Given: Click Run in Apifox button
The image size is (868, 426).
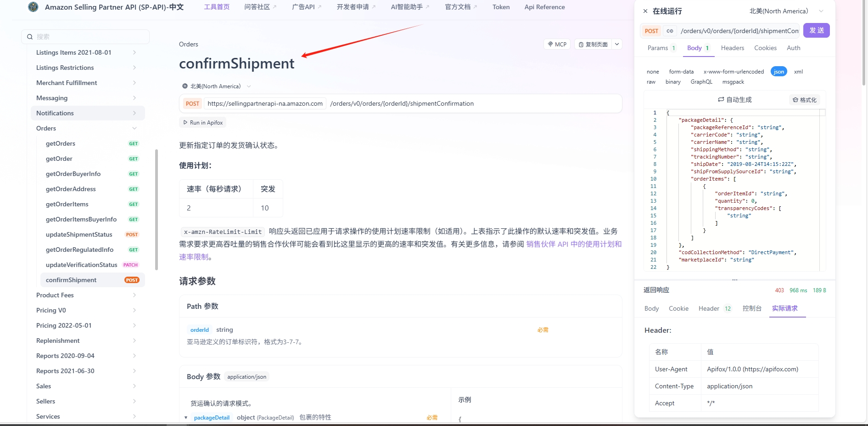Looking at the screenshot, I should pos(202,123).
